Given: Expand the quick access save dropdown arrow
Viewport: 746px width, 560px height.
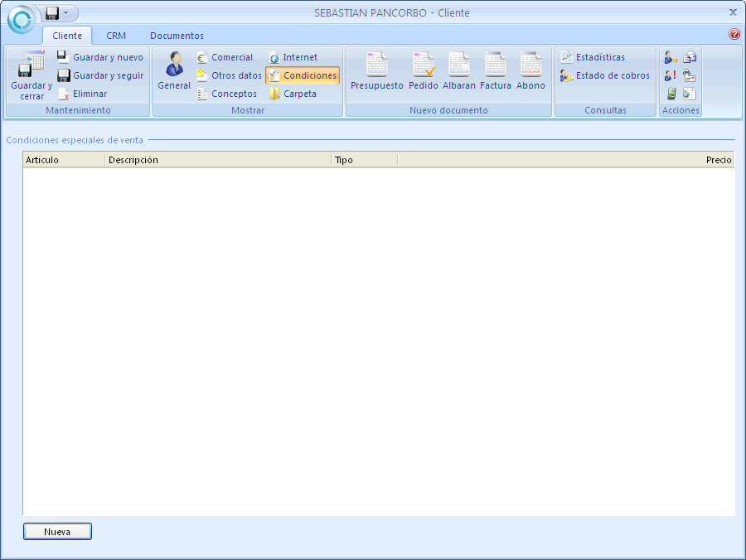Looking at the screenshot, I should tap(65, 13).
